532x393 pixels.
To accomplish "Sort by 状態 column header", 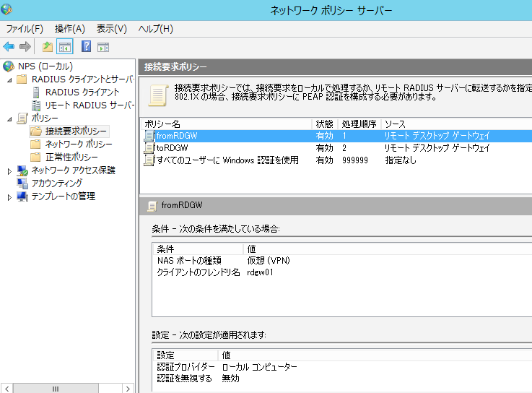I will [x=325, y=124].
